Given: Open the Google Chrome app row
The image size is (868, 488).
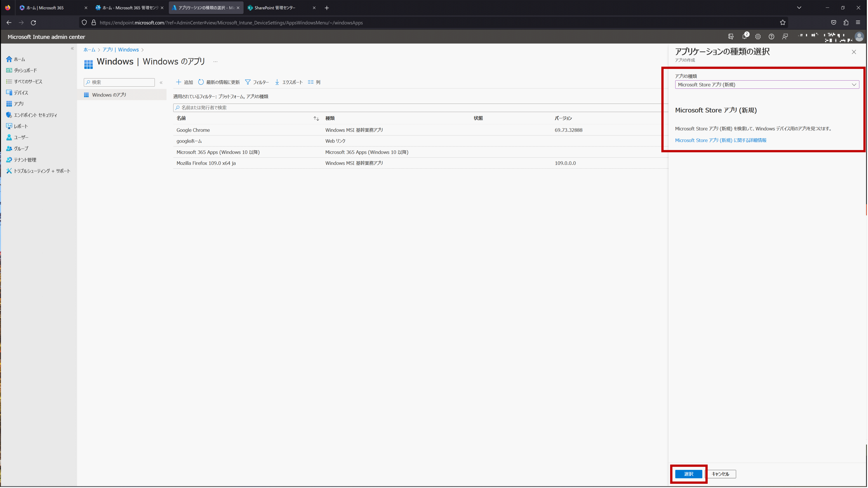Looking at the screenshot, I should click(x=420, y=130).
